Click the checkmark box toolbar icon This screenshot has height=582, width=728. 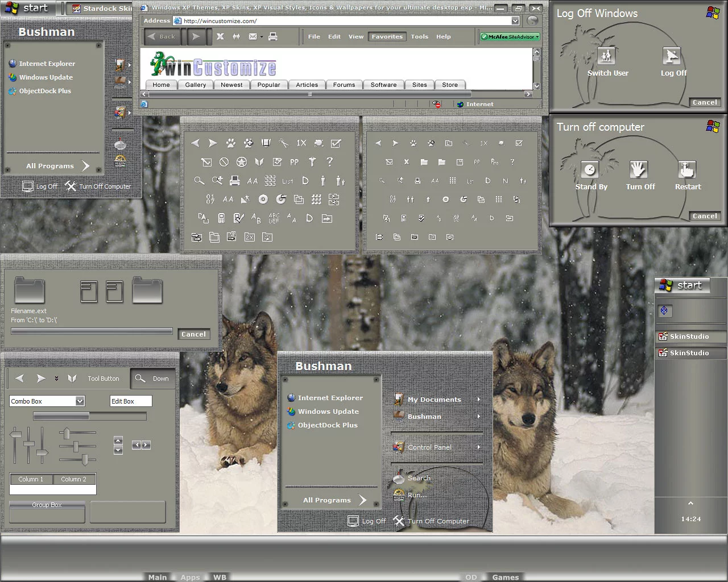[336, 143]
